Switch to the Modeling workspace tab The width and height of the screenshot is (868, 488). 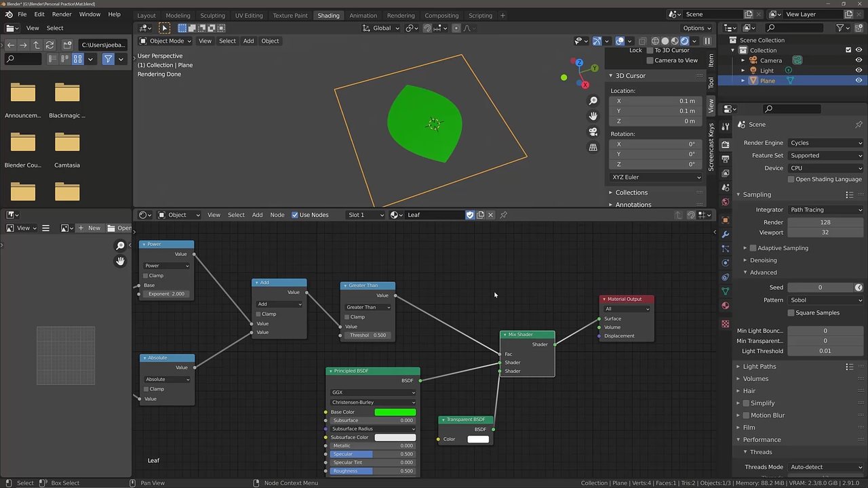pos(178,16)
